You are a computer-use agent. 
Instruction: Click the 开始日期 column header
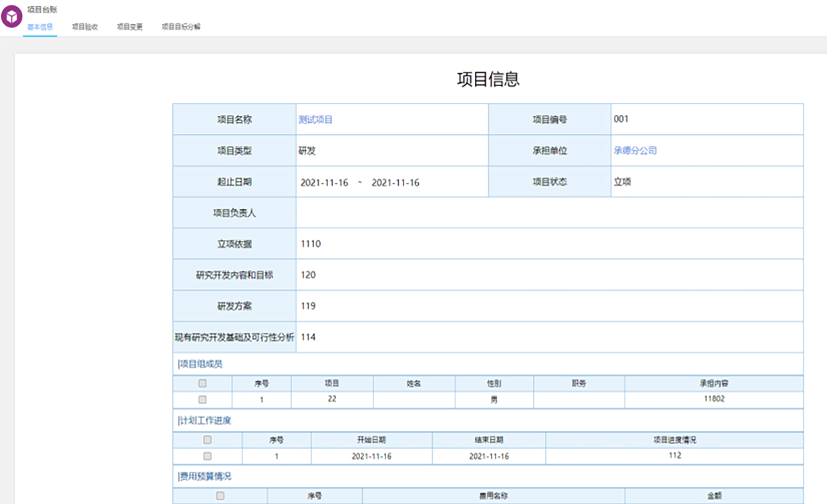pyautogui.click(x=371, y=440)
